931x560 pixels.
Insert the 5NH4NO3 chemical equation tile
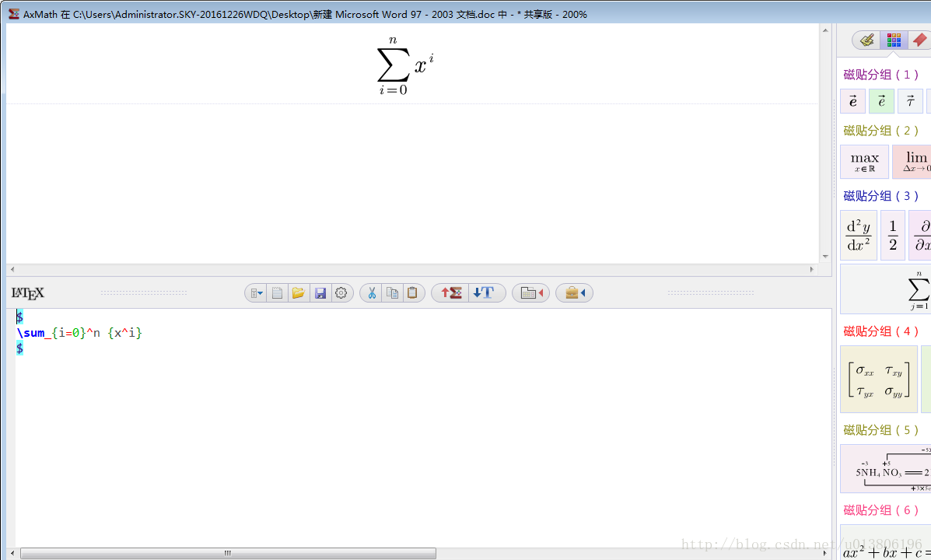click(x=886, y=468)
